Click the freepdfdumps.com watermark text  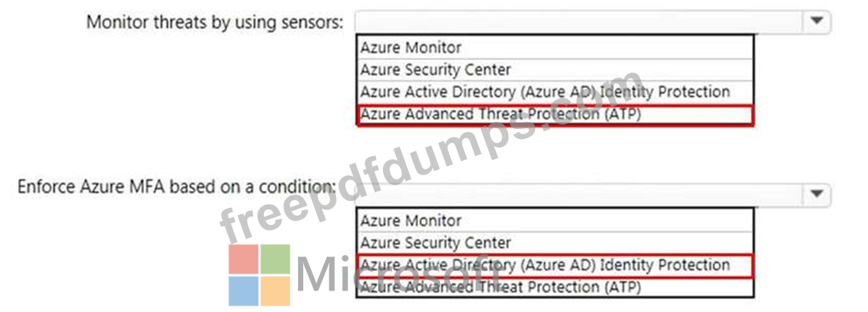point(428,157)
